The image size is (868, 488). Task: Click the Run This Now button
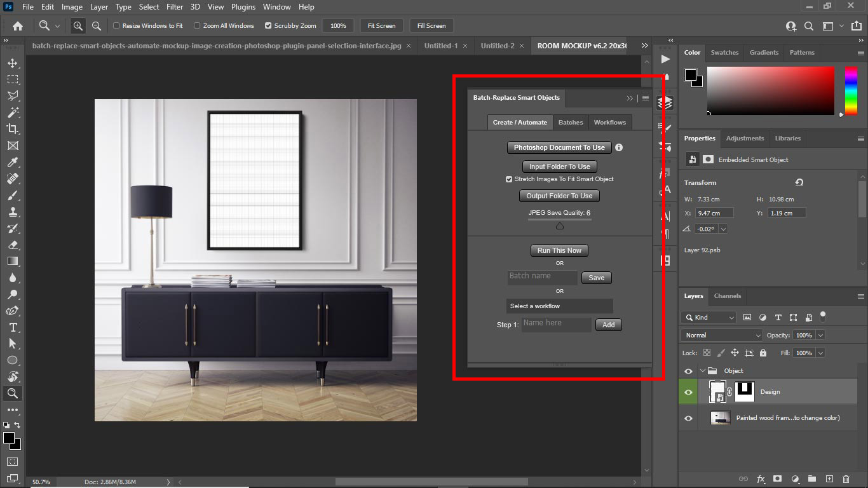559,250
